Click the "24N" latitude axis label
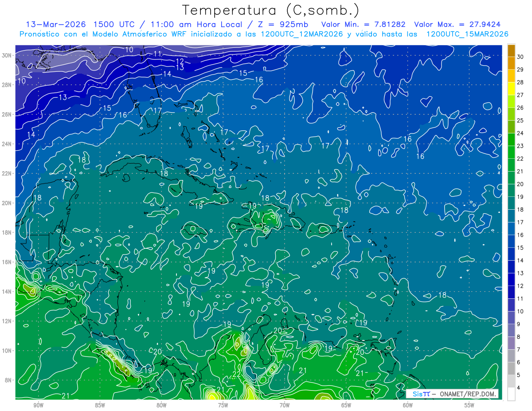Screen dimensions: 532x411 [x=6, y=144]
